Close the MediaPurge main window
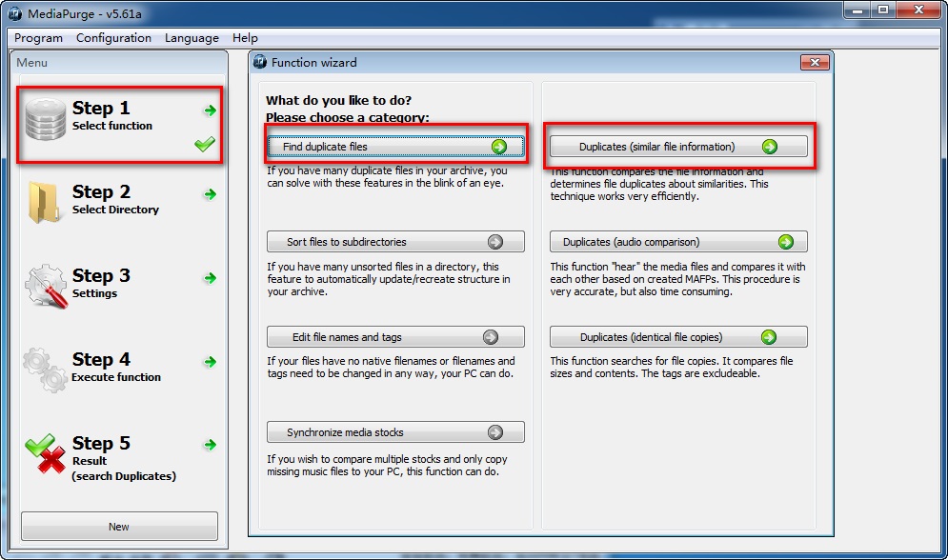 pos(918,10)
